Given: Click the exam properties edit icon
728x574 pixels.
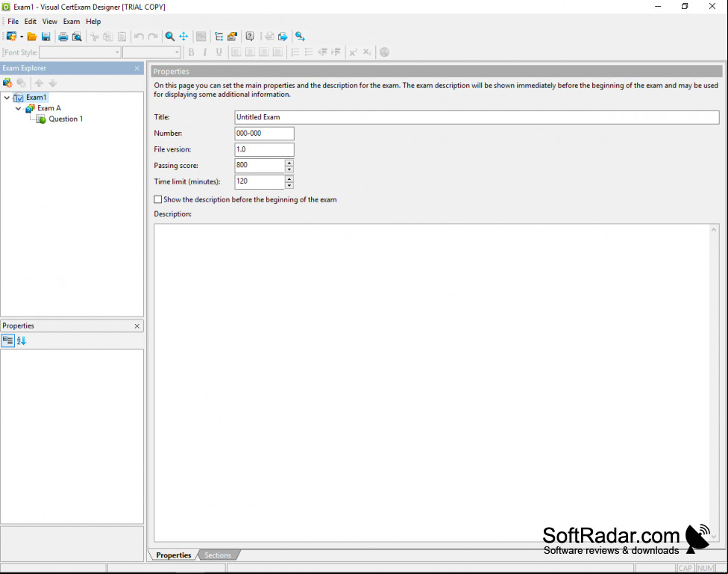Looking at the screenshot, I should coord(232,37).
